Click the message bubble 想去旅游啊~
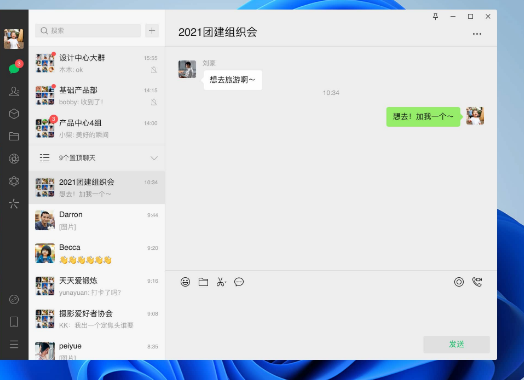Image resolution: width=524 pixels, height=380 pixels. [233, 80]
